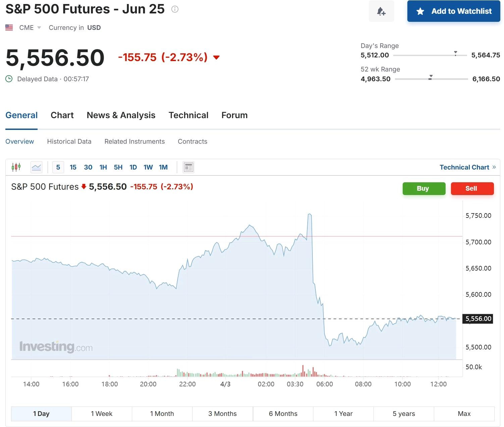Click the green Buy button
The image size is (504, 427).
[x=424, y=188]
